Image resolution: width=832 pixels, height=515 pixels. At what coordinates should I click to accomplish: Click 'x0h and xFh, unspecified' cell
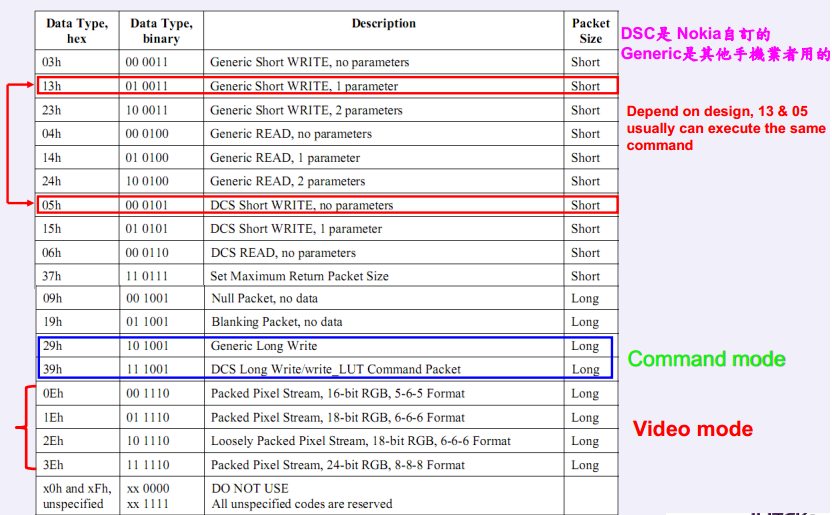tap(77, 496)
